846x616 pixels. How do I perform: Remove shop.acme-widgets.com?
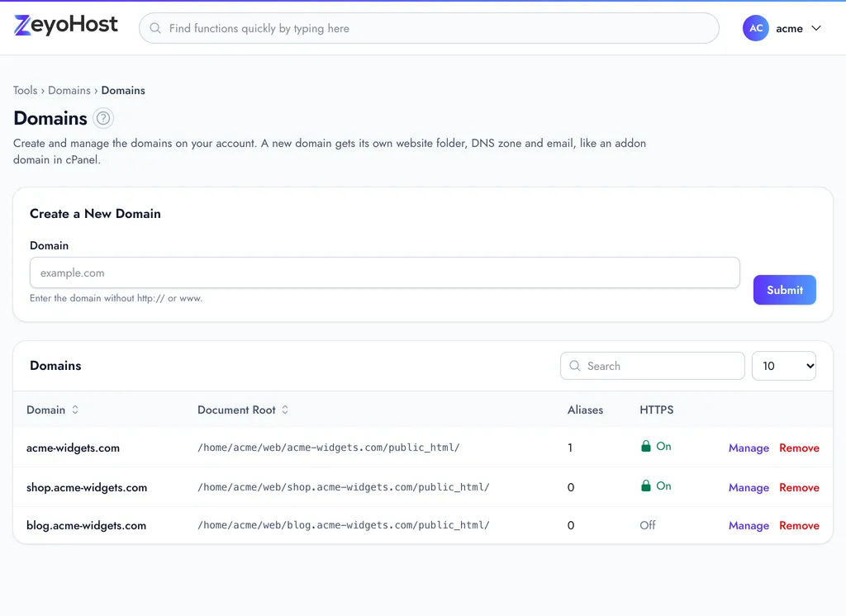point(799,487)
